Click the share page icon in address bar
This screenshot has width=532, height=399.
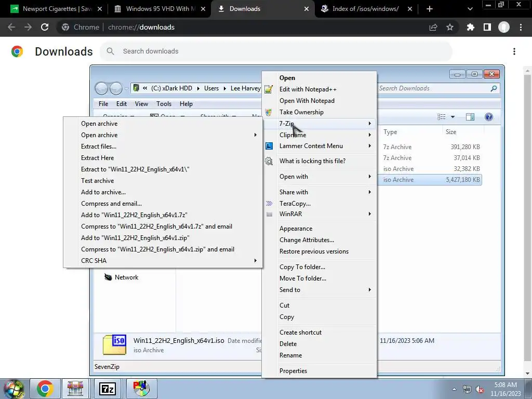coord(433,27)
